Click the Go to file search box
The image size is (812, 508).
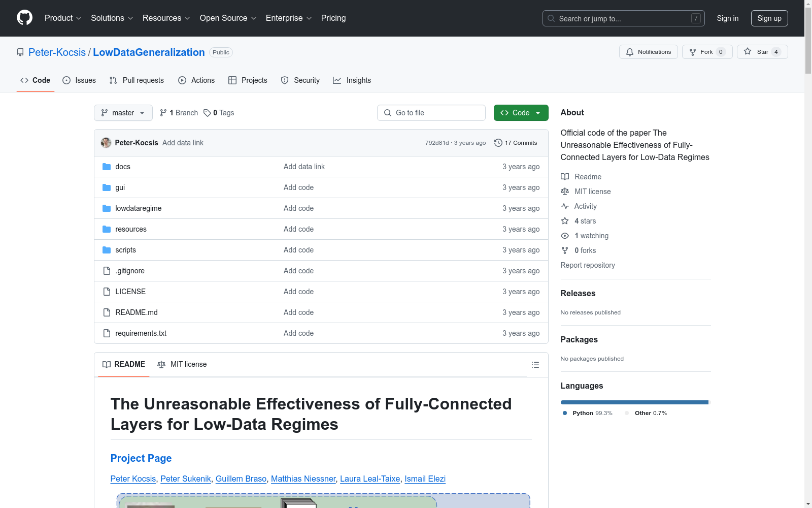tap(431, 113)
